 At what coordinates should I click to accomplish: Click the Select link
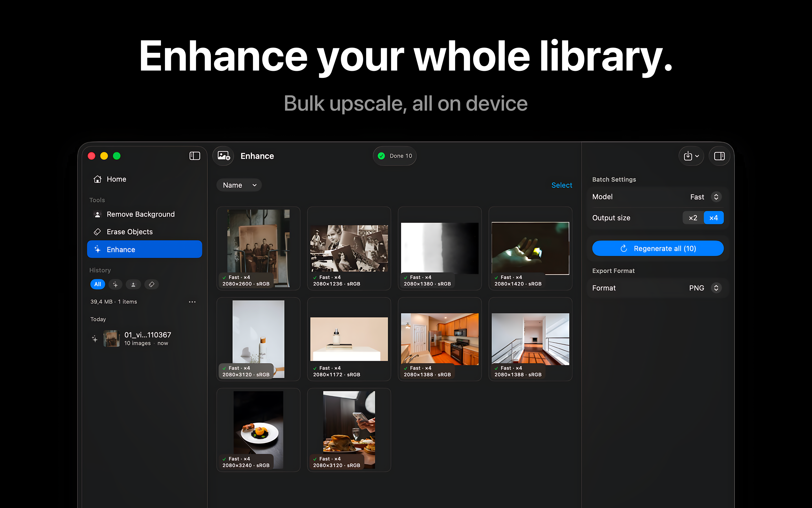pyautogui.click(x=562, y=185)
